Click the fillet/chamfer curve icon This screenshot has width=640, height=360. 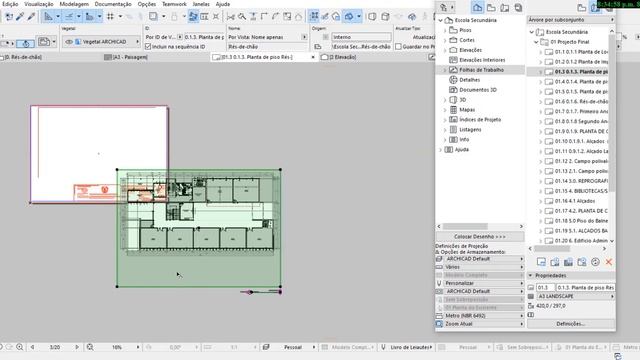point(276,17)
